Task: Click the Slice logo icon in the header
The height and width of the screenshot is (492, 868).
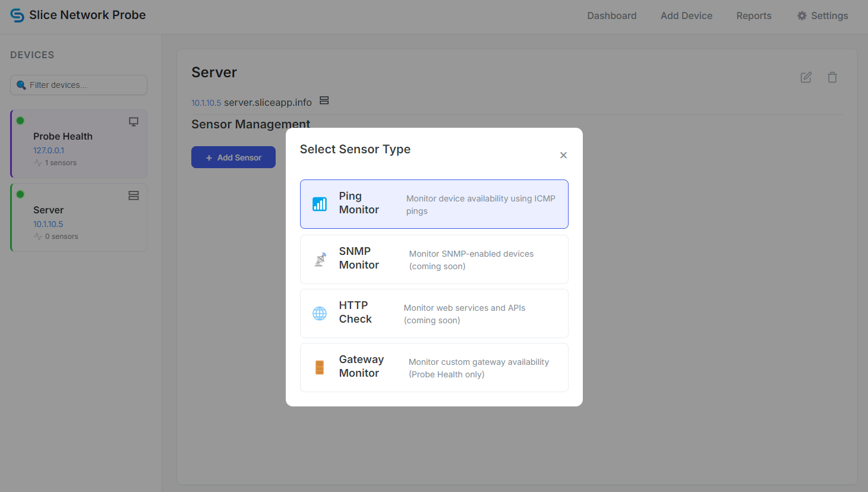Action: coord(17,15)
